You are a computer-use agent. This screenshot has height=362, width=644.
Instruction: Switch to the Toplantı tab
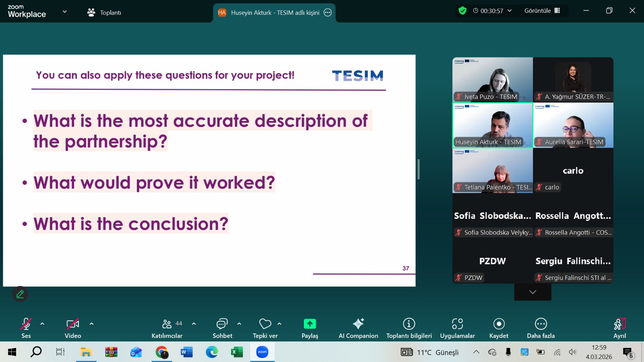tap(105, 12)
